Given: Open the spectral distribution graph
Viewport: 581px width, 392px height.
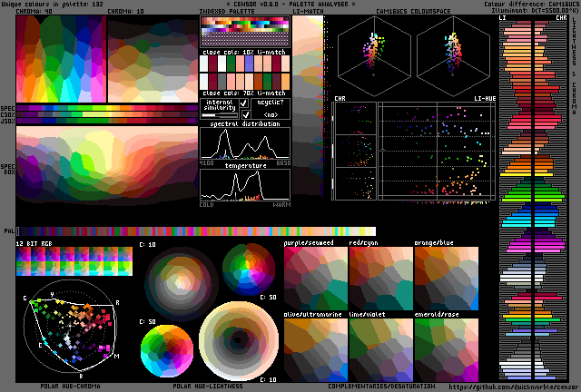Looking at the screenshot, I should point(244,142).
